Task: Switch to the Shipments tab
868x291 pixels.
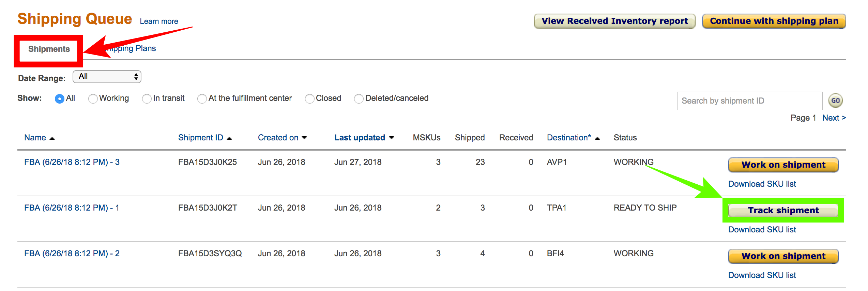Action: [49, 49]
